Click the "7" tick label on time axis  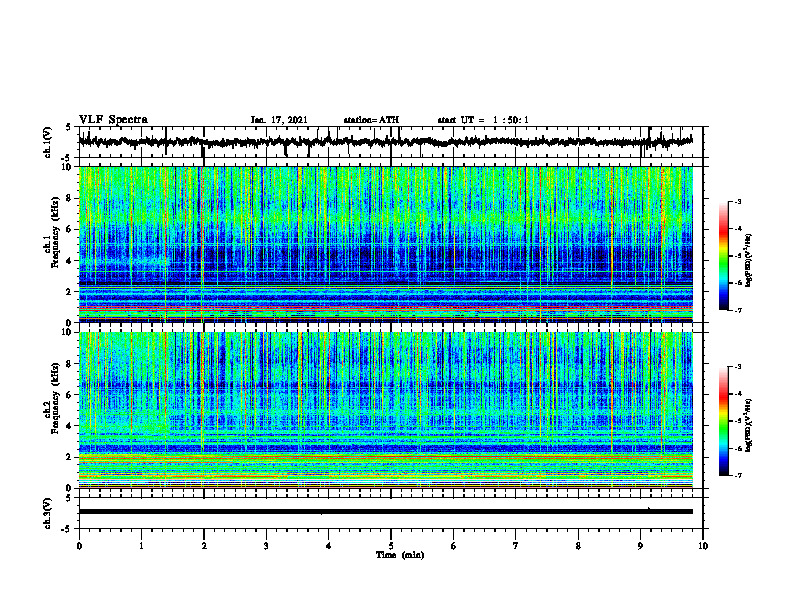(x=516, y=546)
